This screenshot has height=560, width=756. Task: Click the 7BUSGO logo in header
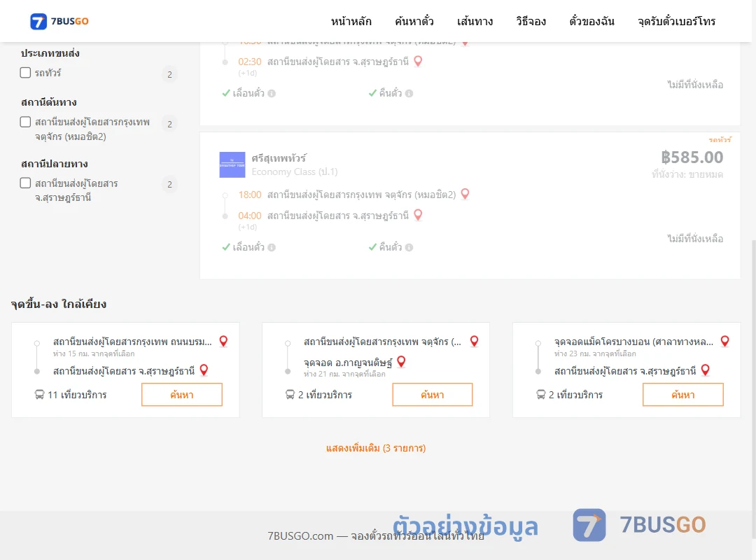59,21
